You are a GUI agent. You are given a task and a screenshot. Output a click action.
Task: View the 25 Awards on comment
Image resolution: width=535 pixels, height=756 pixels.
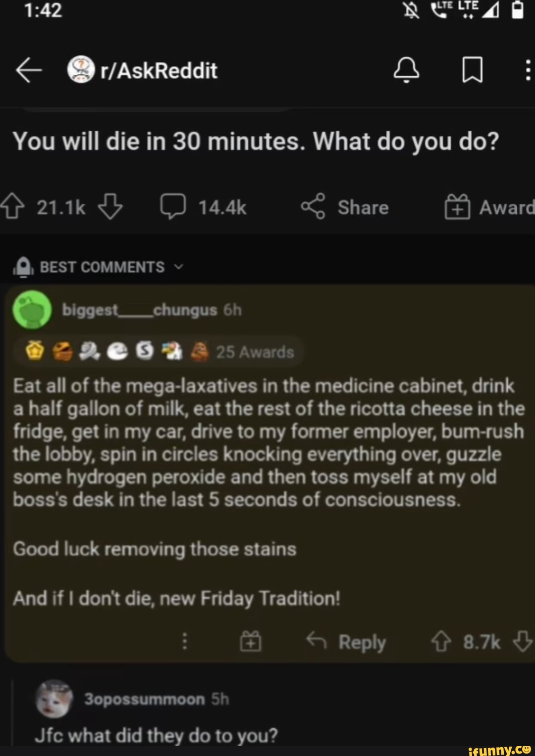point(255,352)
